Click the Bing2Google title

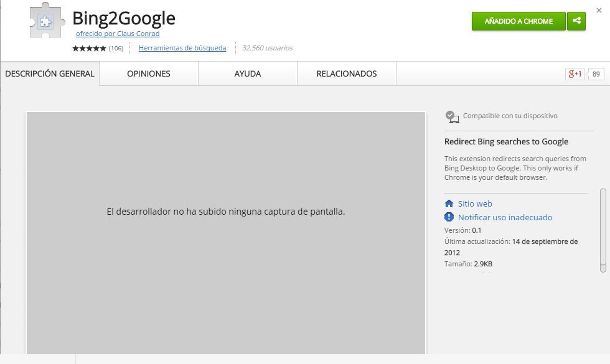point(124,18)
